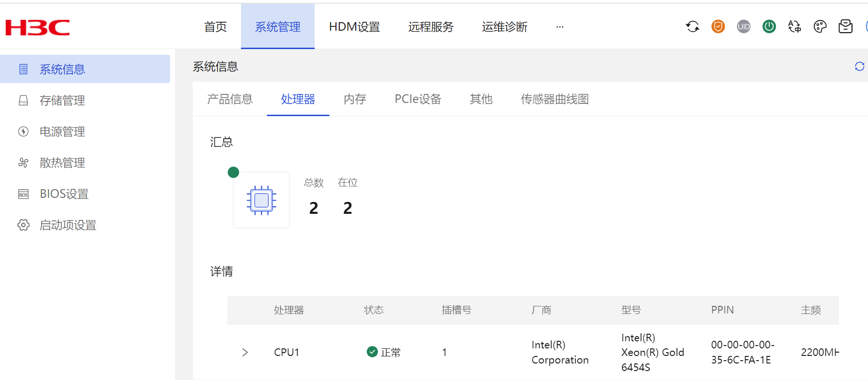Screen dimensions: 868x380
Task: Switch to the PCIe设备 tab
Action: pyautogui.click(x=418, y=99)
